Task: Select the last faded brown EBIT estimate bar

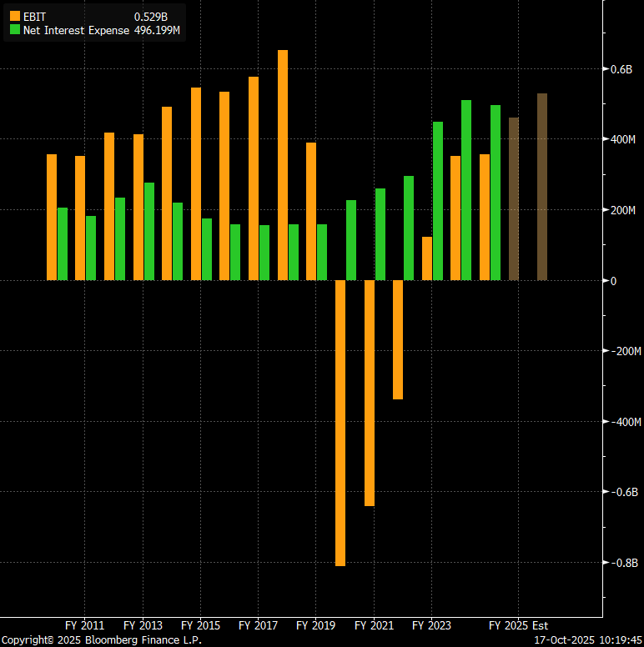Action: pos(542,187)
